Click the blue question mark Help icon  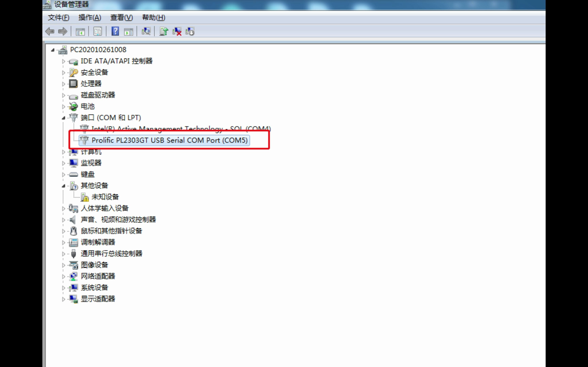tap(115, 31)
